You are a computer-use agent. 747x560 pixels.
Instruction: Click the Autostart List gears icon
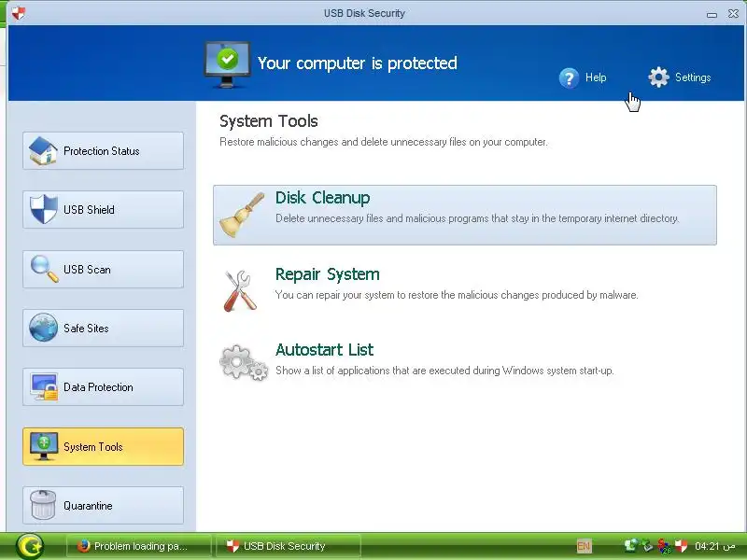pyautogui.click(x=244, y=363)
